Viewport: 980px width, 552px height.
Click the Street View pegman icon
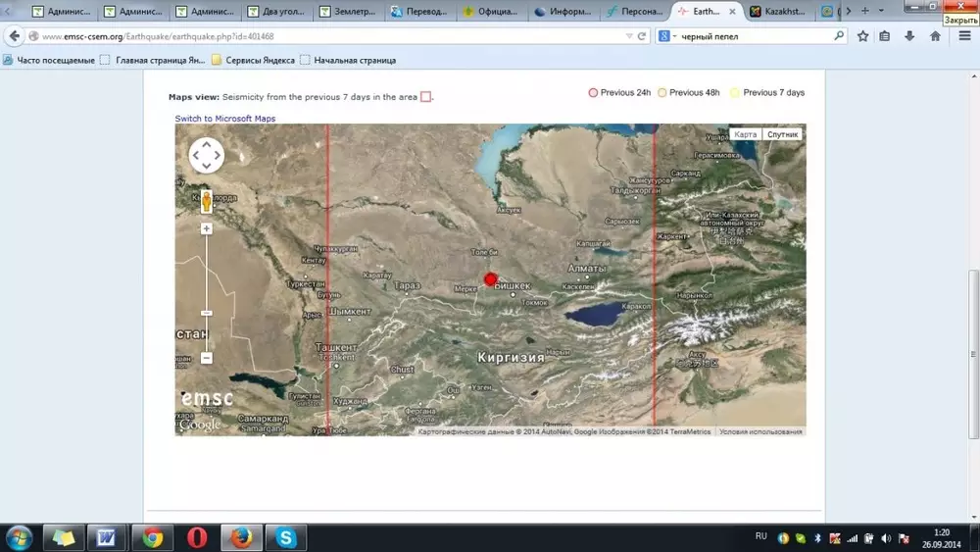[x=207, y=201]
